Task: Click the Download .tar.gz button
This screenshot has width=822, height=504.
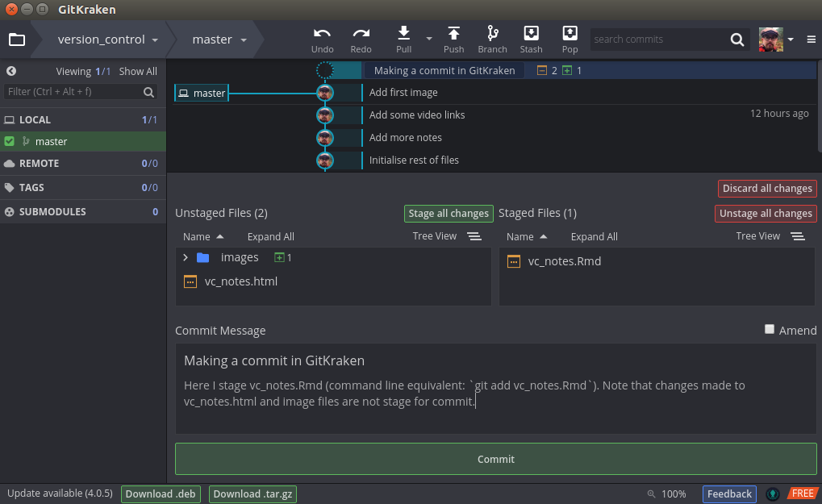Action: [252, 494]
